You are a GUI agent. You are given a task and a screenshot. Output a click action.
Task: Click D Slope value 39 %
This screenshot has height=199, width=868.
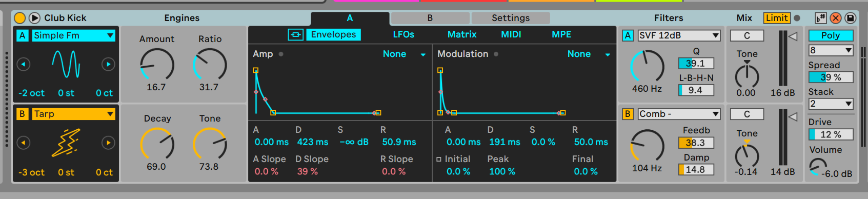308,171
